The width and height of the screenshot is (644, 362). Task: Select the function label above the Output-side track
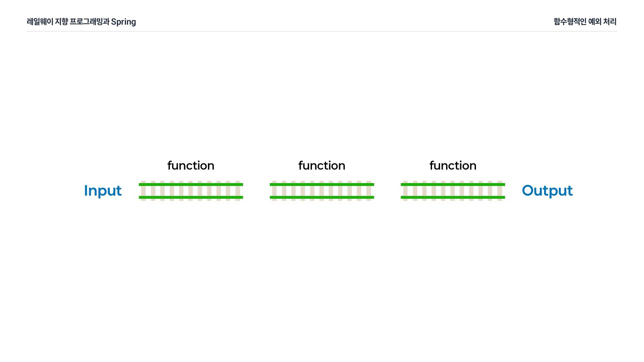click(x=453, y=166)
